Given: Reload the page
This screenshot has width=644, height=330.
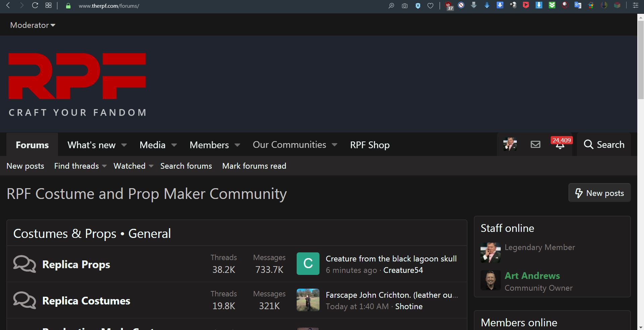Looking at the screenshot, I should (x=35, y=5).
